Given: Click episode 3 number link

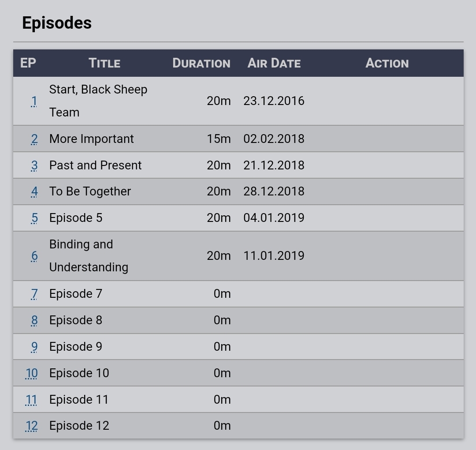Looking at the screenshot, I should pyautogui.click(x=34, y=165).
